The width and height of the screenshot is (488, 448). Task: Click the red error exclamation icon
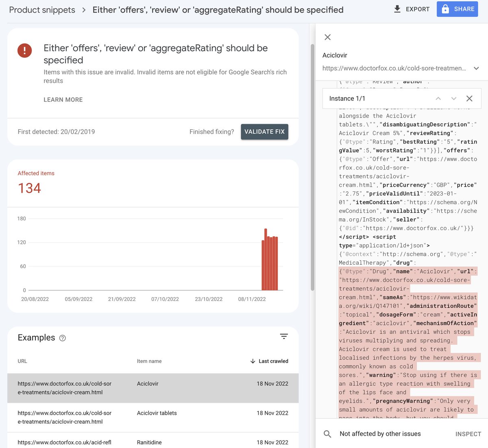pyautogui.click(x=25, y=50)
